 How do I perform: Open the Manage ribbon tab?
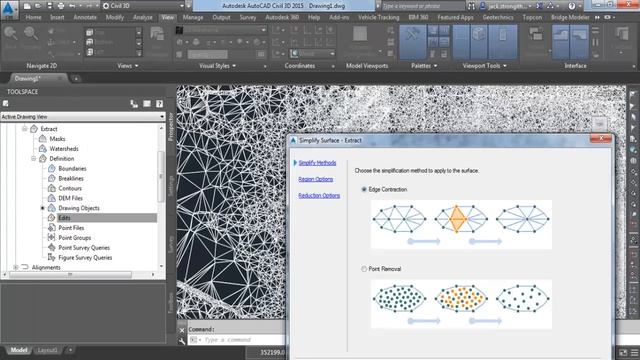click(193, 18)
